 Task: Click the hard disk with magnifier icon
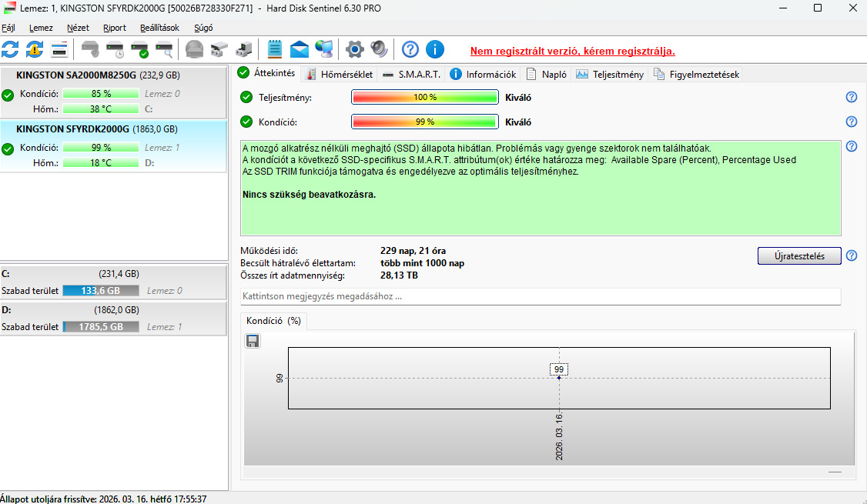click(x=164, y=49)
